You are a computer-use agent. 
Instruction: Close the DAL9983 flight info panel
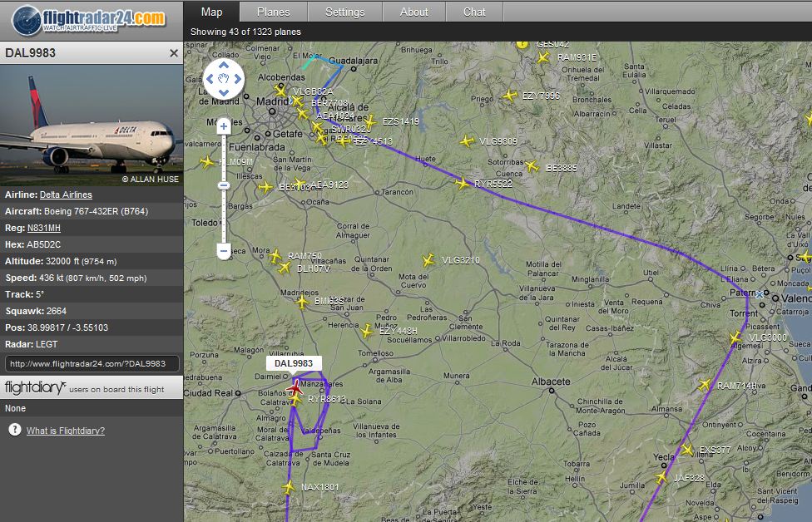click(174, 53)
